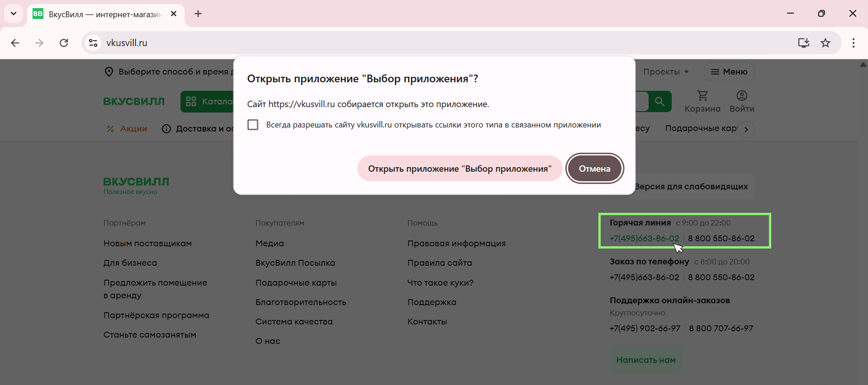The width and height of the screenshot is (868, 385).
Task: Check 'Всегда разрешать сайту vkusvill.ru' checkbox
Action: pyautogui.click(x=253, y=125)
